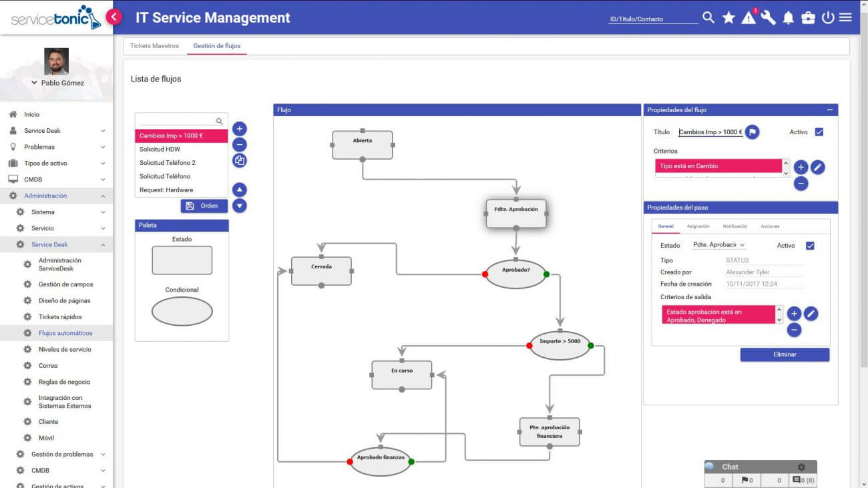Open the alerts warning triangle icon
This screenshot has height=488, width=868.
[748, 18]
